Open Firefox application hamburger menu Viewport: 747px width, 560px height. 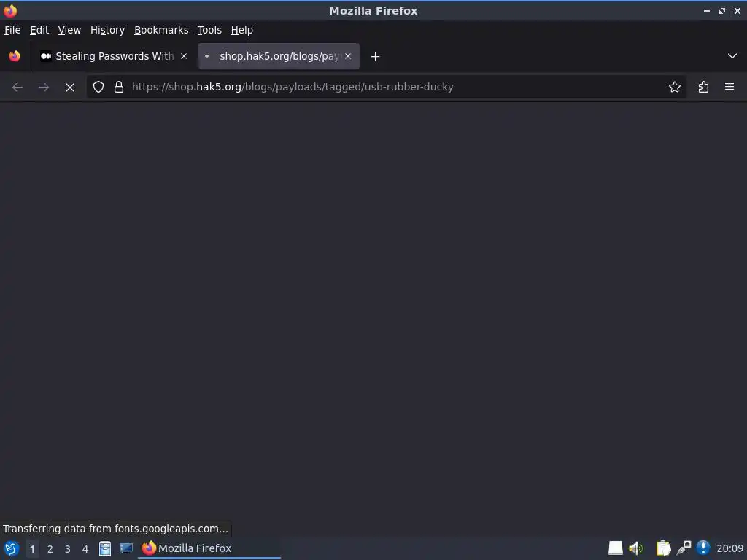click(x=729, y=87)
